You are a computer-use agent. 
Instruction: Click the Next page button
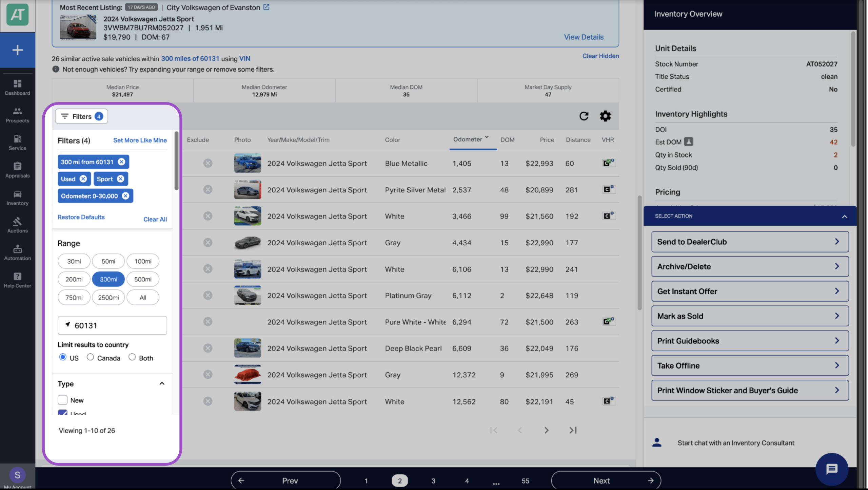point(606,480)
